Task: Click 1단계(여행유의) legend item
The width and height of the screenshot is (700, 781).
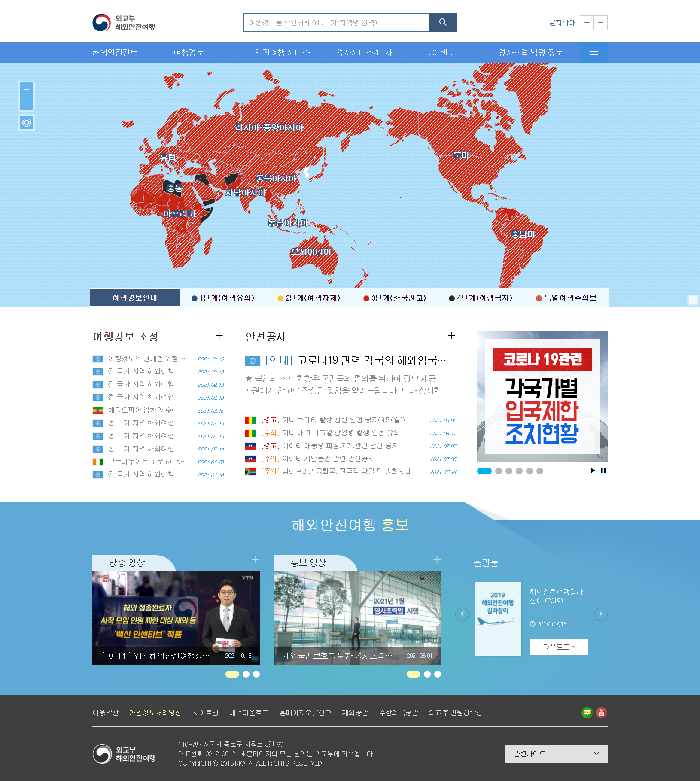Action: click(x=223, y=298)
